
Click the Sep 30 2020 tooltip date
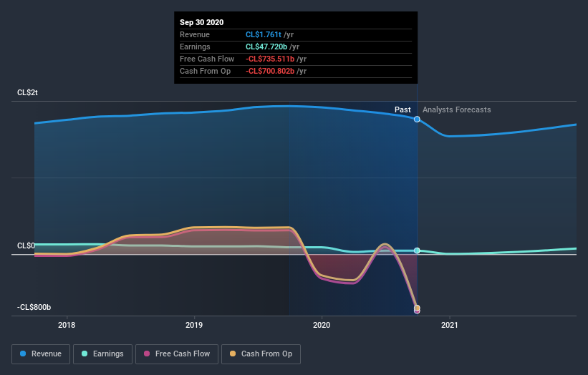(x=202, y=22)
